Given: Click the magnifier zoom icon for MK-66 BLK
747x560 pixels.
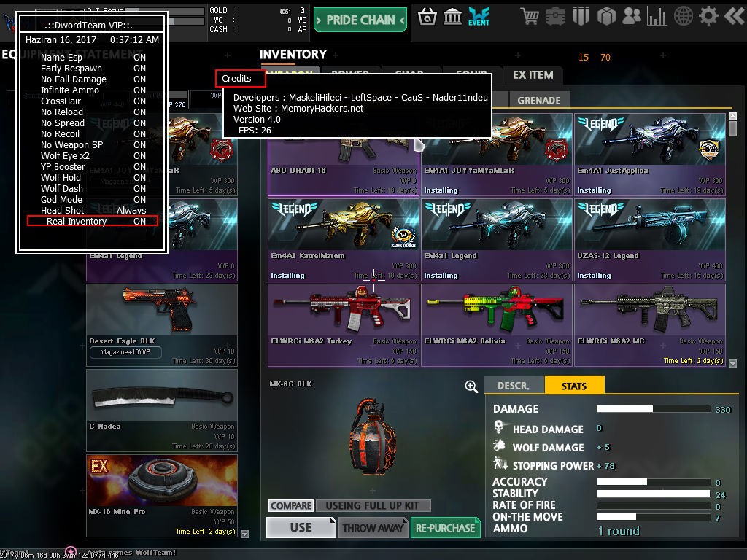Looking at the screenshot, I should [x=471, y=386].
